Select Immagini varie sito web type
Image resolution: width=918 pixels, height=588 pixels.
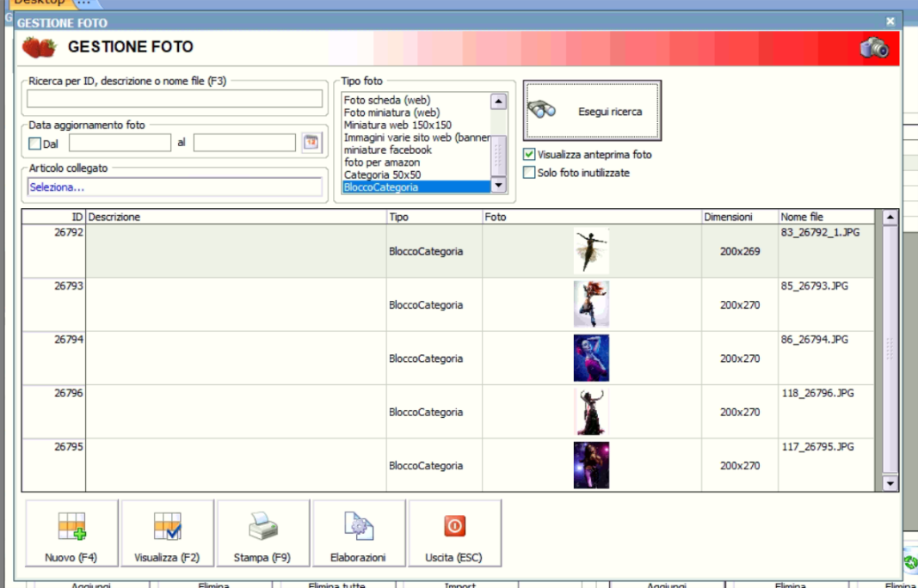coord(416,138)
